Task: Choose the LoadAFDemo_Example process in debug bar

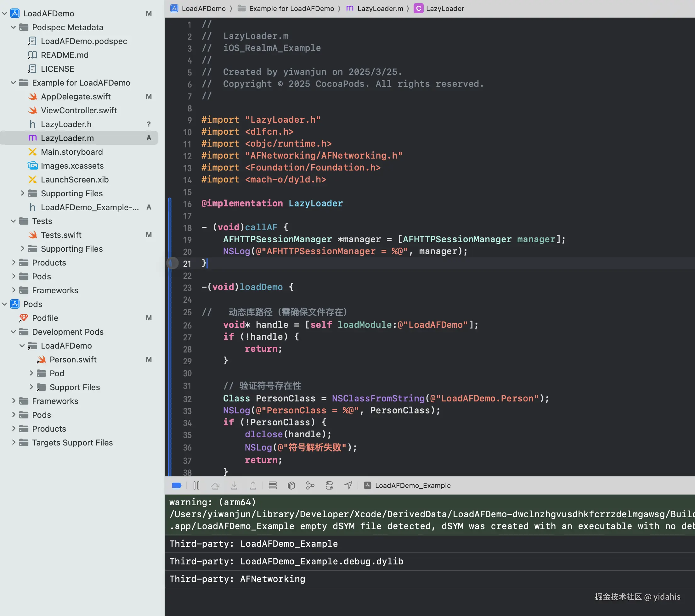Action: click(x=412, y=485)
